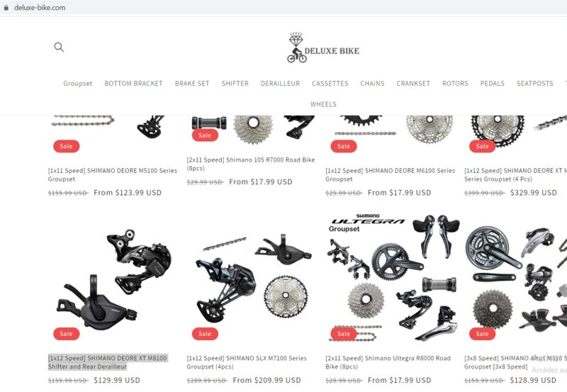Click Sale badge on Ultegra R8000 product
The image size is (567, 392).
pyautogui.click(x=344, y=334)
